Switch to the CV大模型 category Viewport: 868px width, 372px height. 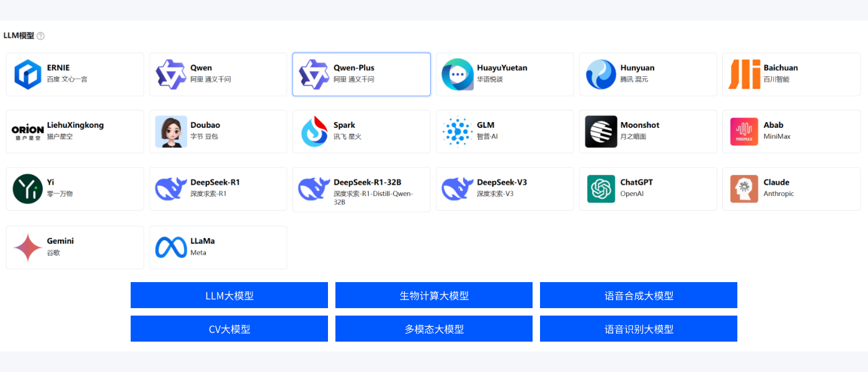point(229,329)
